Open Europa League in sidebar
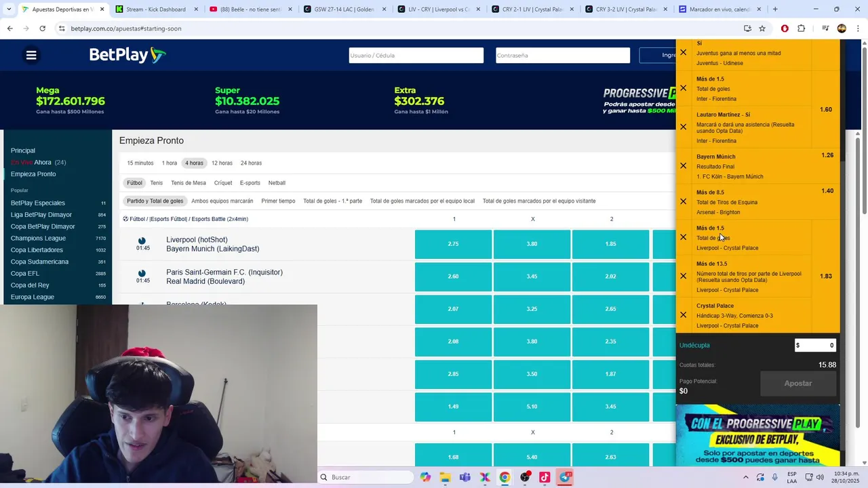 click(x=33, y=297)
